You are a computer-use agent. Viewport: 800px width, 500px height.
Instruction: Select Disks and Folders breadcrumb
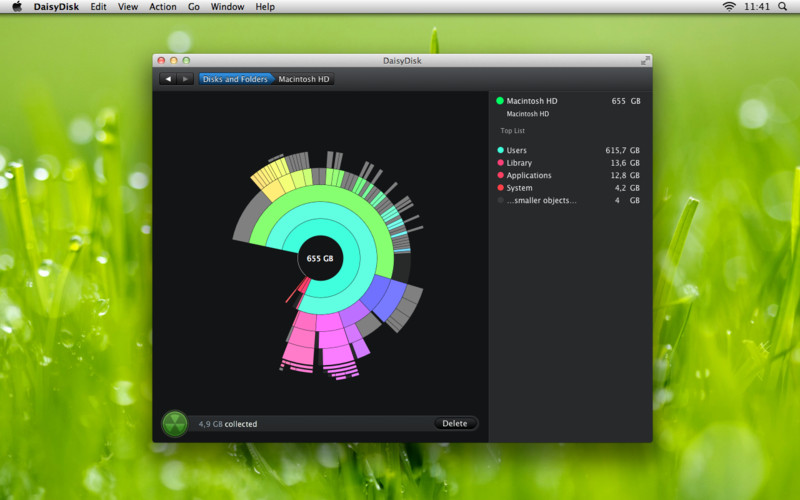pyautogui.click(x=234, y=79)
